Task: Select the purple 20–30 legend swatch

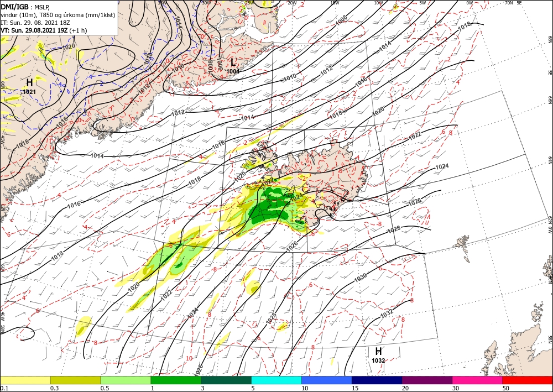Action: [427, 380]
